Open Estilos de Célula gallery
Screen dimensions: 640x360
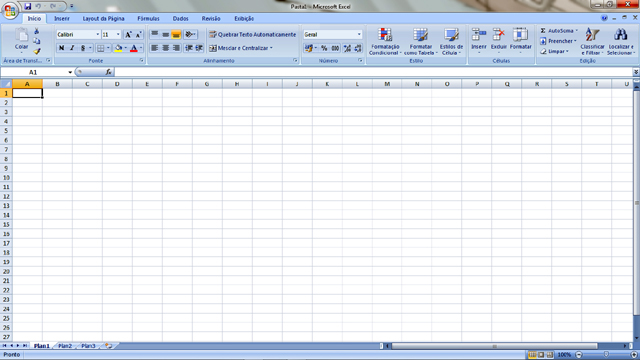[451, 41]
